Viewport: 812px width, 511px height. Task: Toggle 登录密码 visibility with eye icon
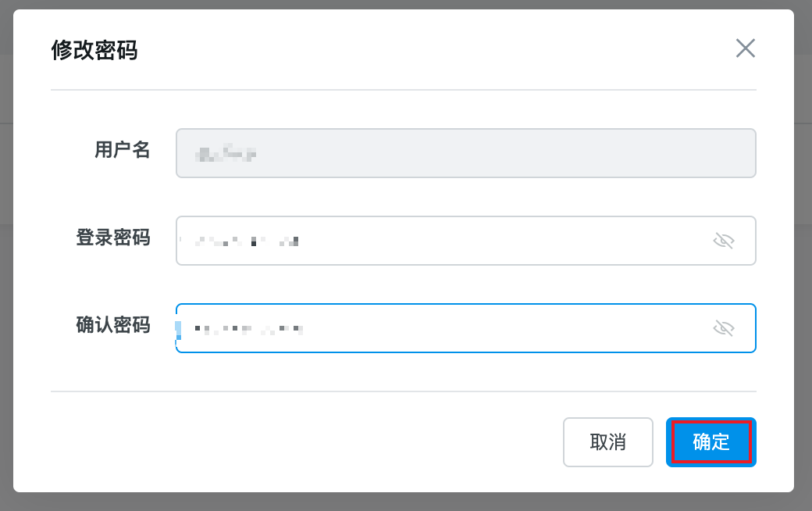724,241
